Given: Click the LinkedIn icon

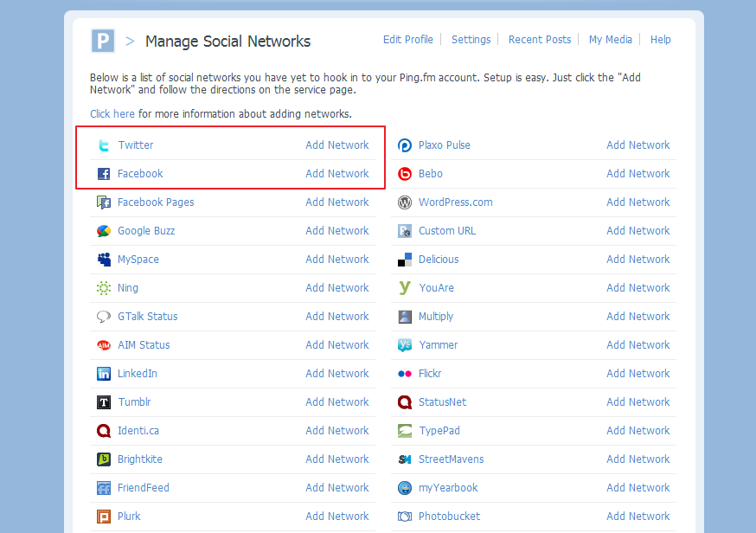Looking at the screenshot, I should (104, 373).
